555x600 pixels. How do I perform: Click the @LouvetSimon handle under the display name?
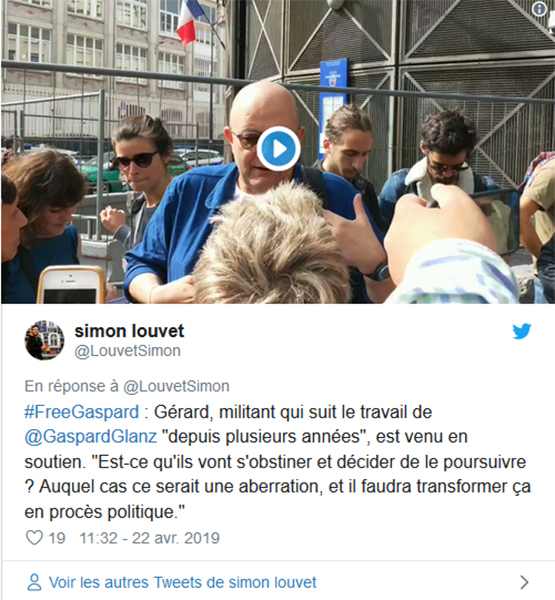127,351
